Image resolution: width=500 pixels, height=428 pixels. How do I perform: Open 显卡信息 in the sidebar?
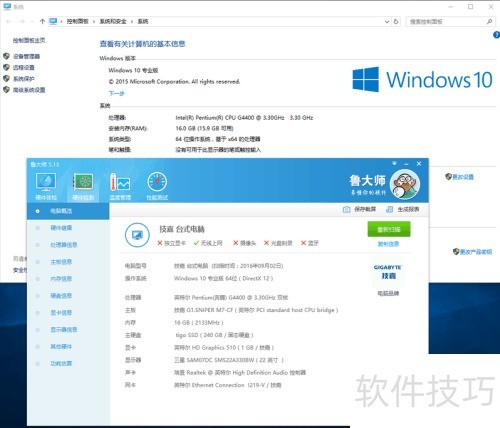click(x=61, y=313)
